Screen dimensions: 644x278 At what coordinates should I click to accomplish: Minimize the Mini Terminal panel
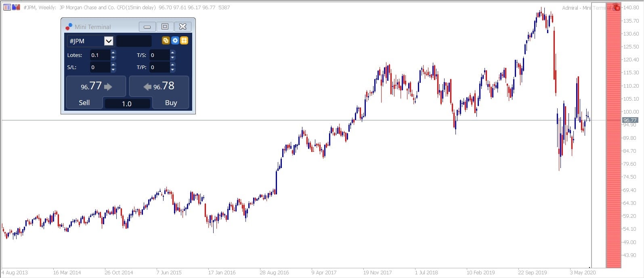click(x=147, y=27)
